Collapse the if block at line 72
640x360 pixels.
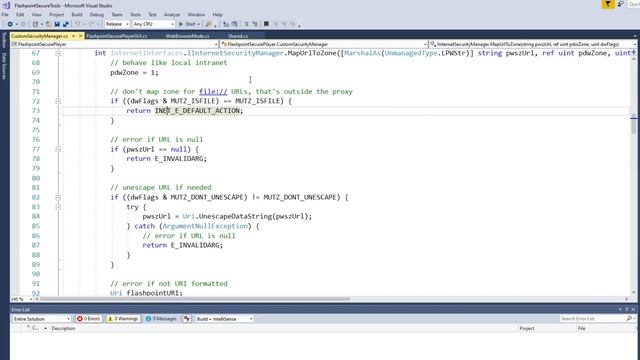[58, 101]
